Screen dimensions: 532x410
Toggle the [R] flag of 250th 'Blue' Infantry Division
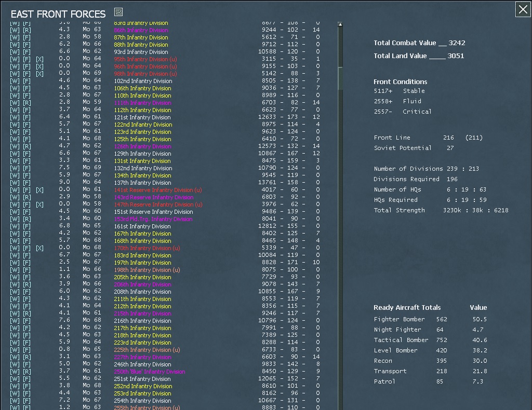(x=27, y=372)
